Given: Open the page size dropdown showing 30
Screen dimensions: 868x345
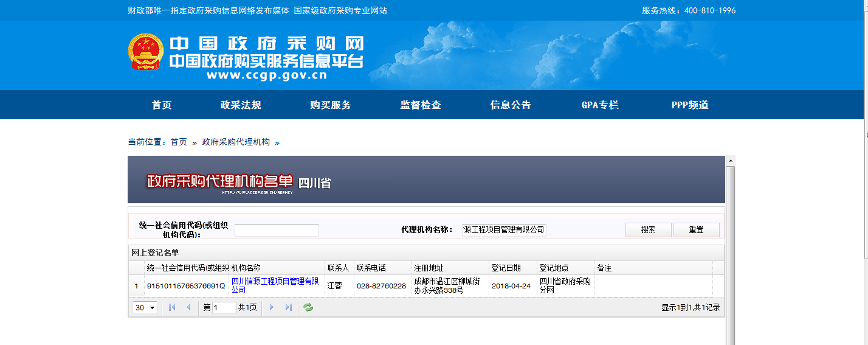Looking at the screenshot, I should click(x=145, y=308).
